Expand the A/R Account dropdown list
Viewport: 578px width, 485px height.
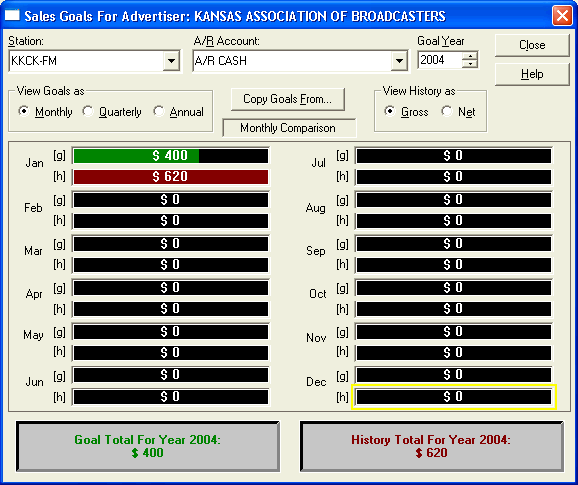(399, 61)
